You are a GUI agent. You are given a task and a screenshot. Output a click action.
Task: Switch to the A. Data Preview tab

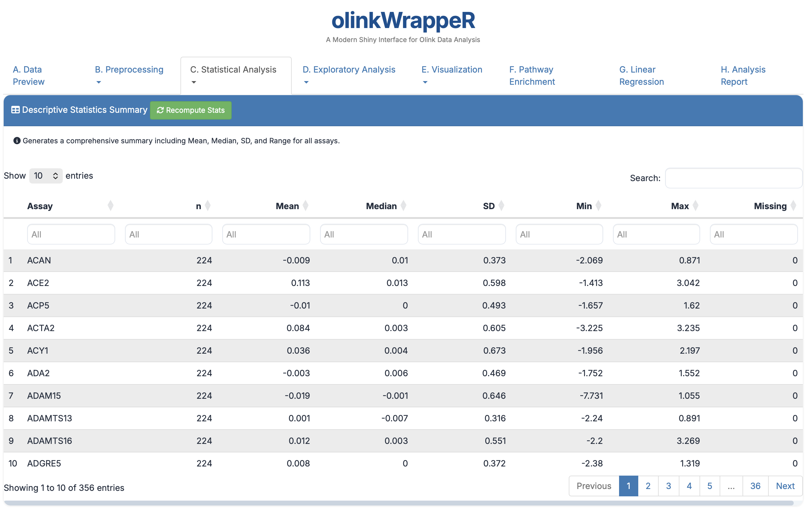tap(29, 75)
